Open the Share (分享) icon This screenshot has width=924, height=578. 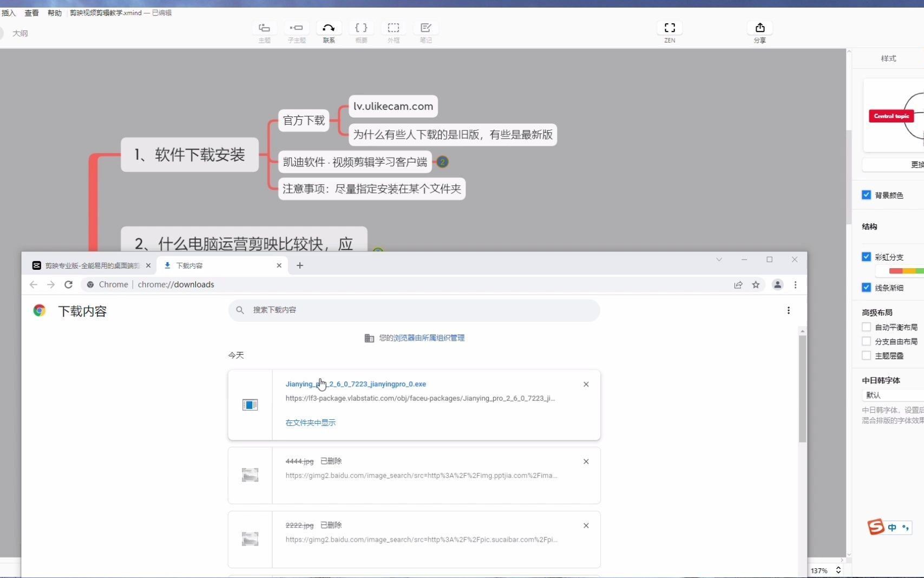pyautogui.click(x=760, y=28)
